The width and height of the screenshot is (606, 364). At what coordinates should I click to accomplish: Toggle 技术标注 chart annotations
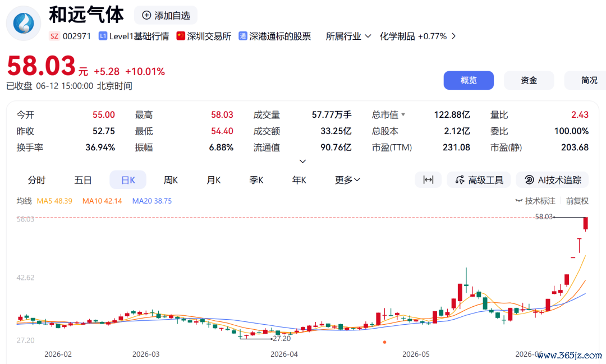tap(535, 201)
